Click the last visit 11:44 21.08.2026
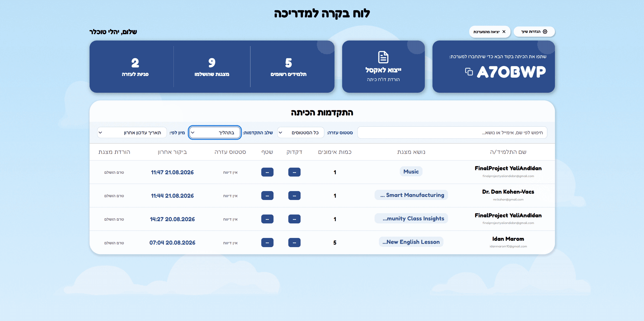644x321 pixels. click(x=172, y=196)
